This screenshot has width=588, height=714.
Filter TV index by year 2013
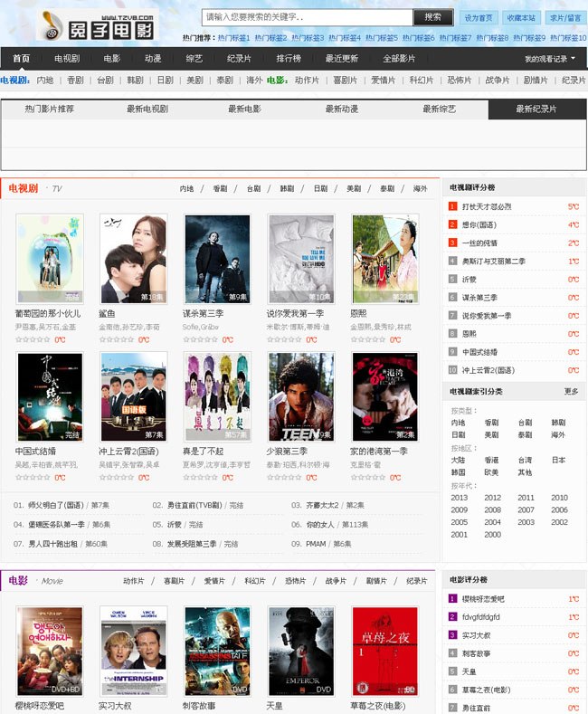coord(460,498)
